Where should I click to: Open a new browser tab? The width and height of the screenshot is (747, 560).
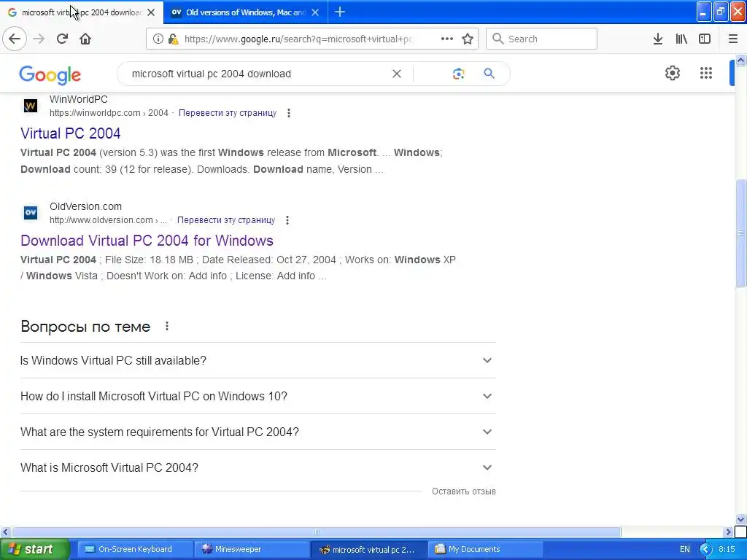click(340, 12)
